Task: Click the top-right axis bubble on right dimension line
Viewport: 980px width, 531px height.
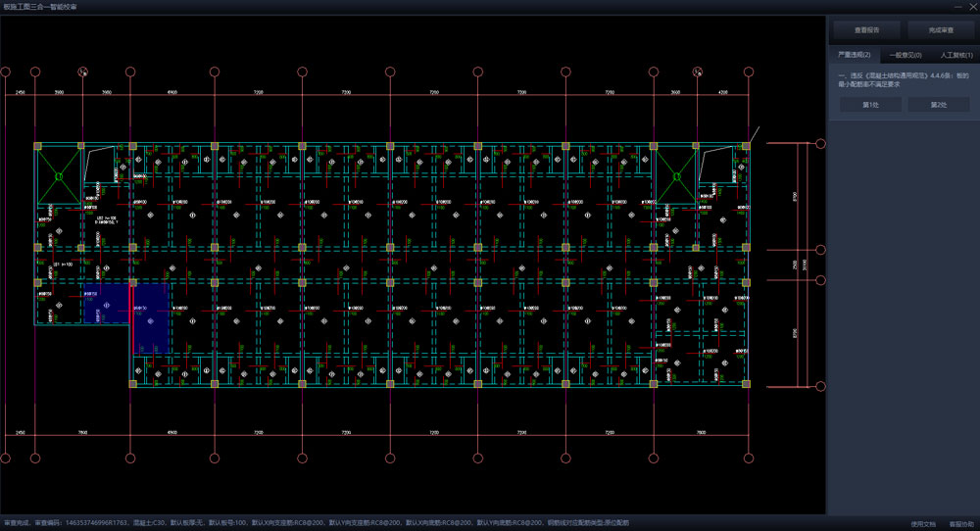Action: [x=821, y=143]
